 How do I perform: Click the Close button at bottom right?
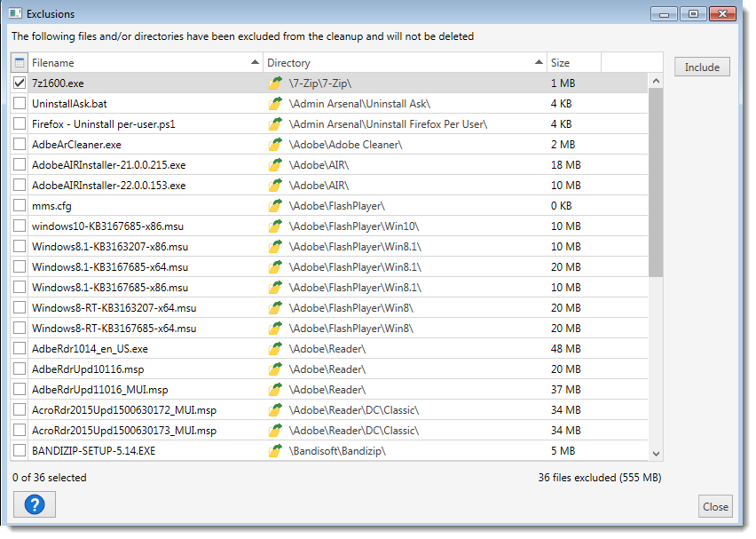pos(714,507)
